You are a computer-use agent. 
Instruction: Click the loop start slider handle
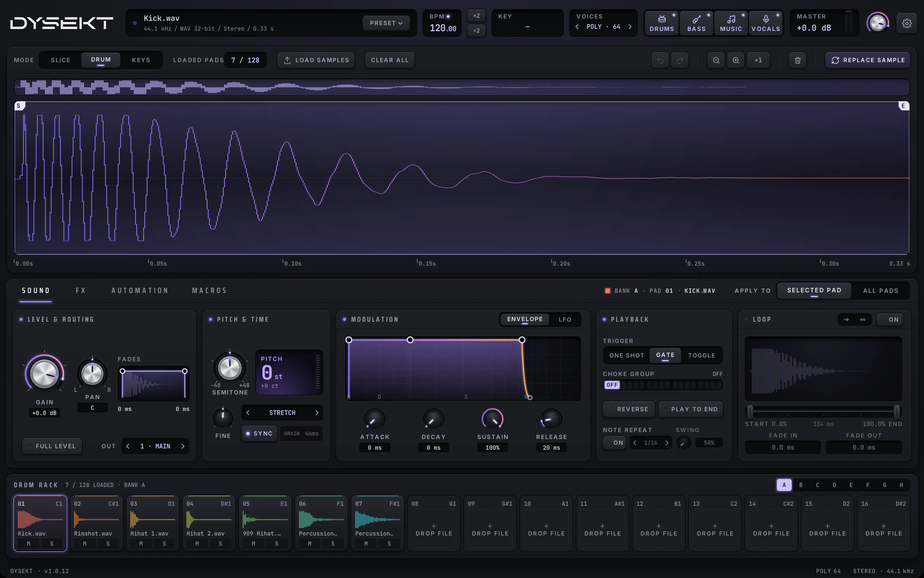pos(750,412)
